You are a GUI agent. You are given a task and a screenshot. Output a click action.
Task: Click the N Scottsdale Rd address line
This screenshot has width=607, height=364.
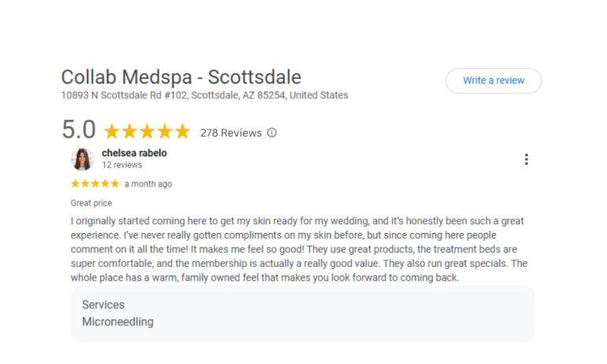click(205, 96)
